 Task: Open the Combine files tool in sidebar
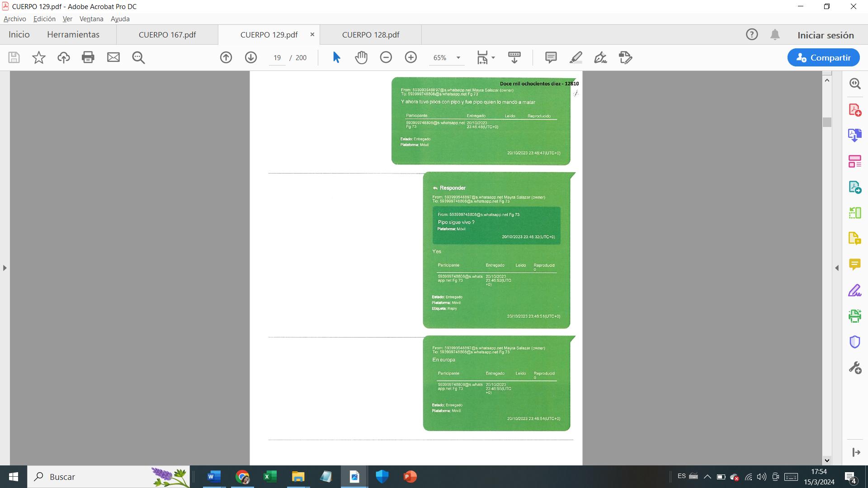point(855,135)
